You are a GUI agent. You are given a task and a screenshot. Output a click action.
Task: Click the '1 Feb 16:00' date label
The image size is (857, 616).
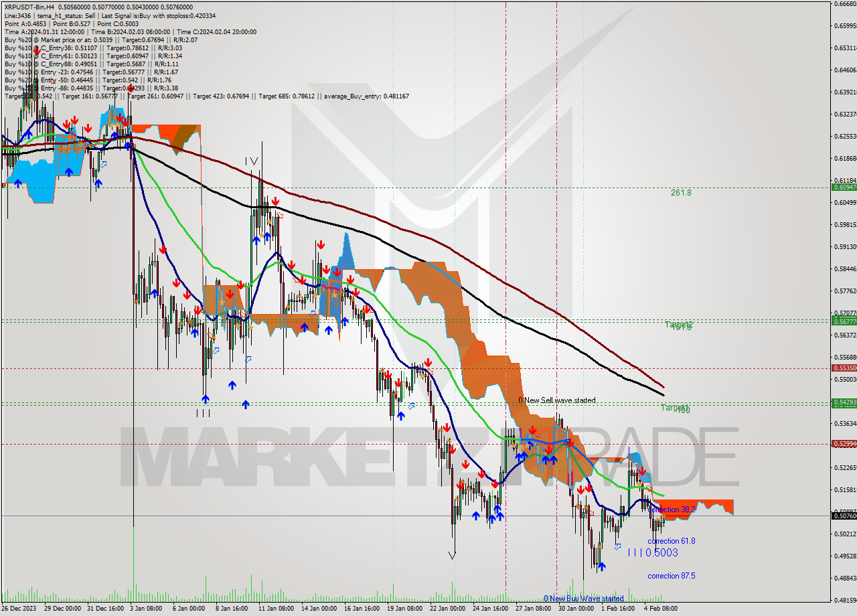click(x=618, y=609)
